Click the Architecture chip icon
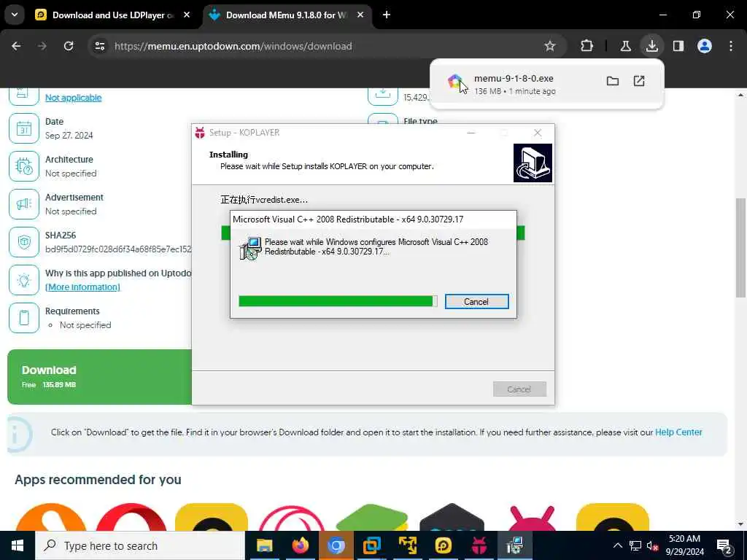Image resolution: width=747 pixels, height=560 pixels. pos(24,166)
